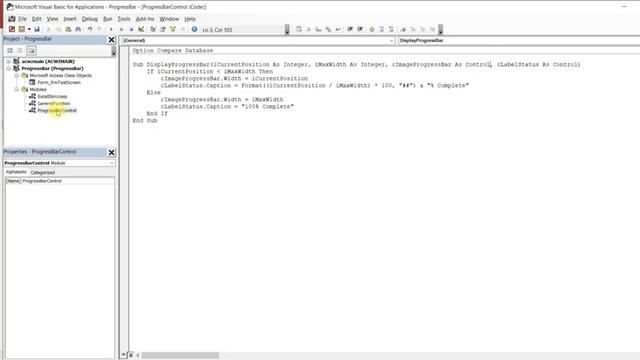Undo the last edit
This screenshot has height=360, width=640.
pyautogui.click(x=90, y=29)
